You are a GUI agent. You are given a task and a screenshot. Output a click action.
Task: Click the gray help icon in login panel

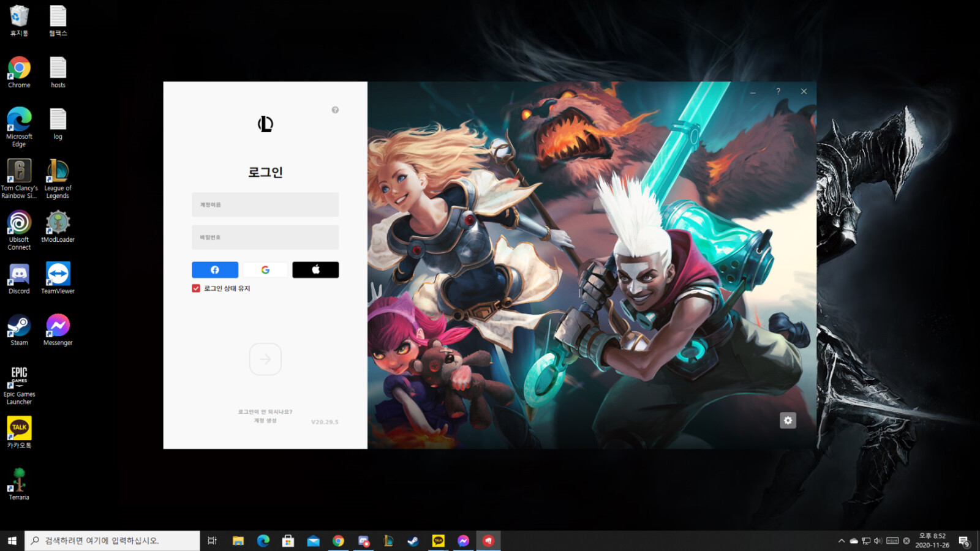pyautogui.click(x=335, y=110)
